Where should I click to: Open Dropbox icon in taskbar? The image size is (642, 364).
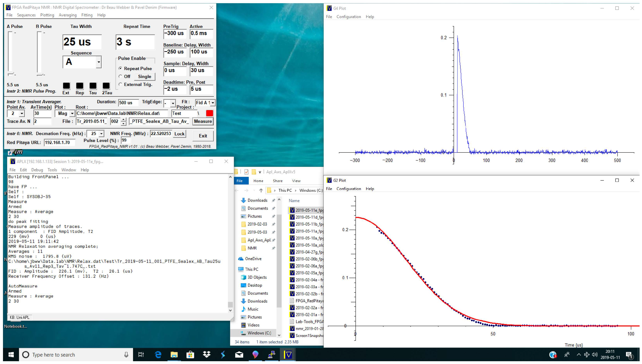(206, 354)
